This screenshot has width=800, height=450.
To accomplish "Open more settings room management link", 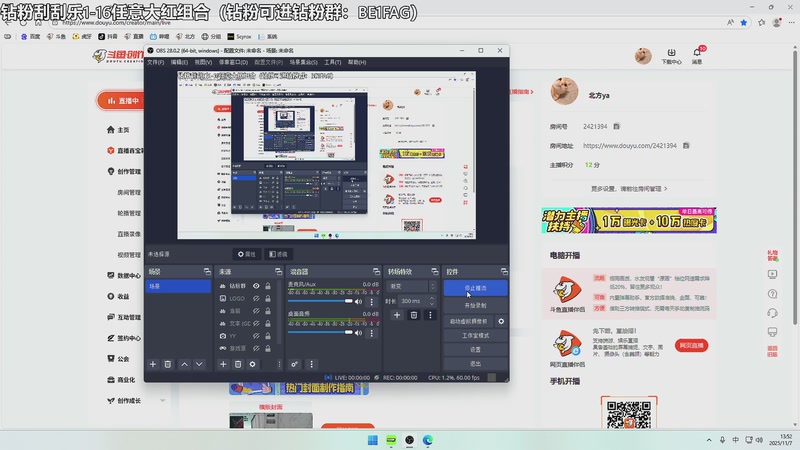I will click(629, 189).
